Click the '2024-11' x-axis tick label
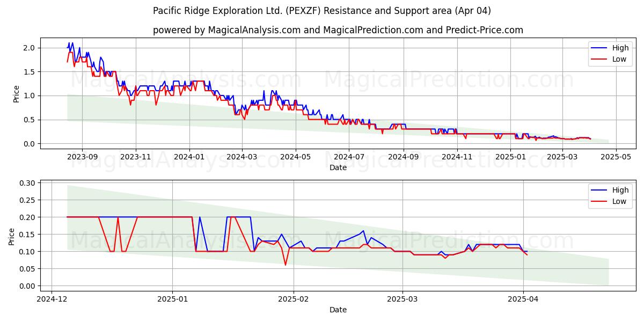Image resolution: width=644 pixels, height=322 pixels. (x=457, y=157)
